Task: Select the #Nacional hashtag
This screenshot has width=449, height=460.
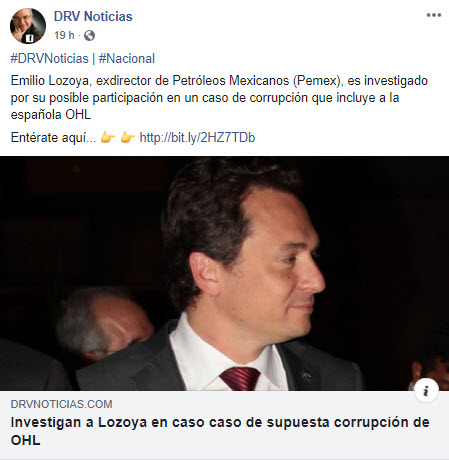Action: 127,59
